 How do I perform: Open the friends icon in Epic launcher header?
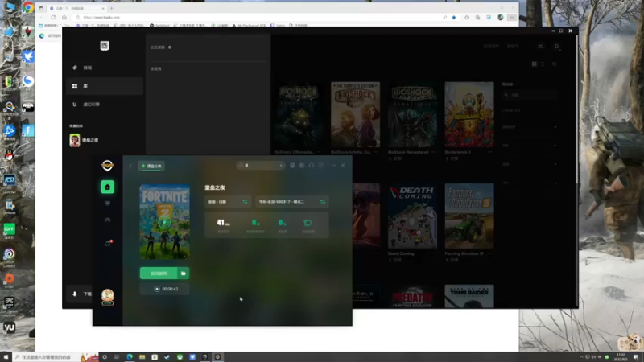point(540,47)
